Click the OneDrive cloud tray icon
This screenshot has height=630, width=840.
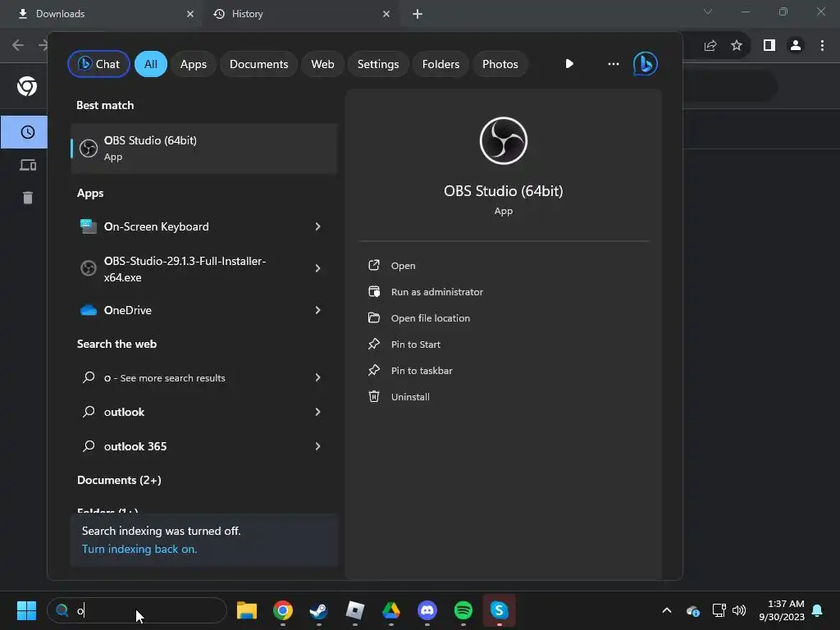tap(692, 610)
